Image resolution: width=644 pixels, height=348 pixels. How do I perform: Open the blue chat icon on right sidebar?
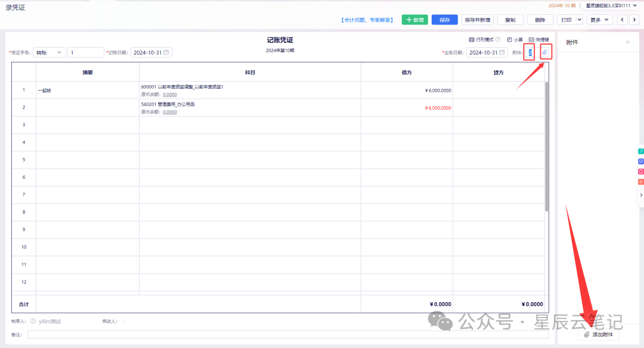(640, 161)
